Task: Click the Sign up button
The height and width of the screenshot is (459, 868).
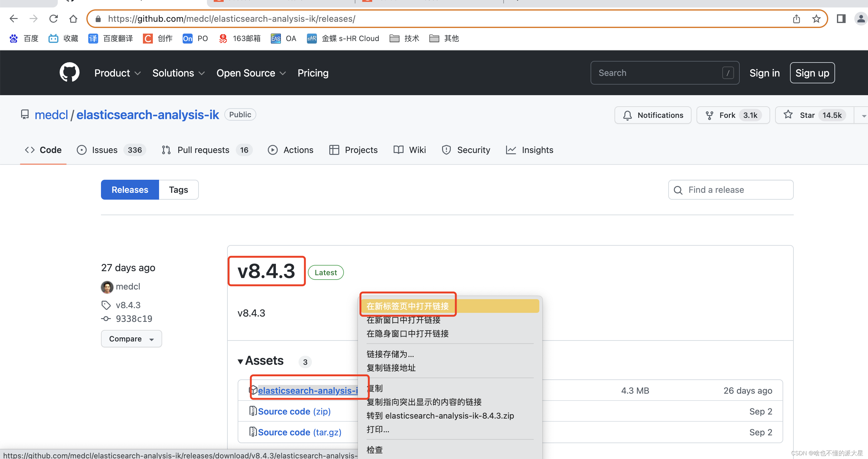Action: click(x=812, y=73)
